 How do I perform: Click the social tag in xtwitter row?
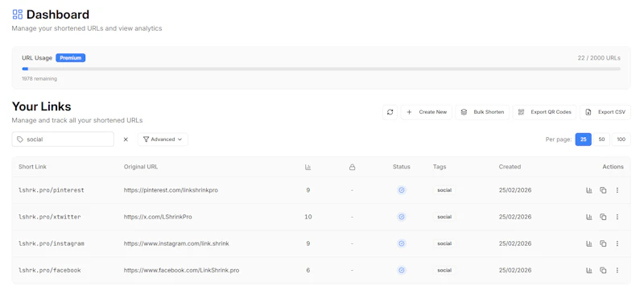click(444, 217)
